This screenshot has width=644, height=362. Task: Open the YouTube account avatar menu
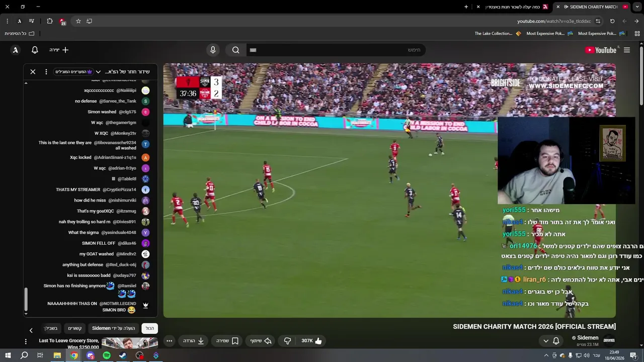pyautogui.click(x=16, y=50)
